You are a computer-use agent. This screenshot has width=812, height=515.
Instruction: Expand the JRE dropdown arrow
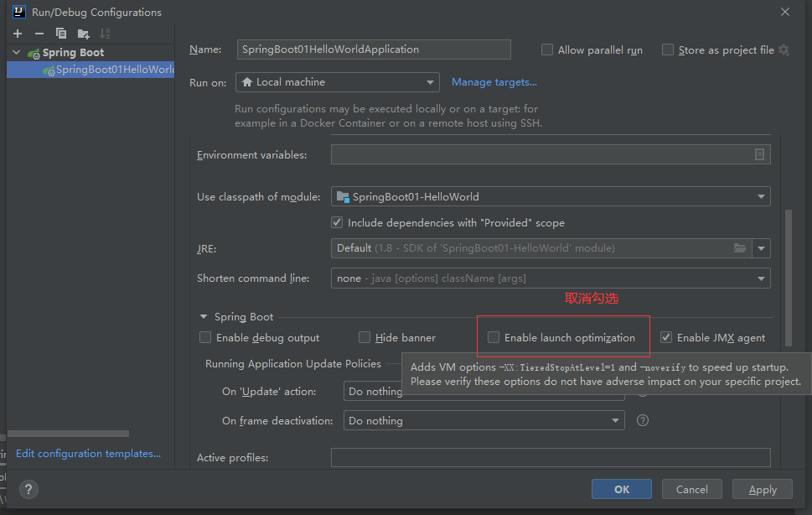761,248
